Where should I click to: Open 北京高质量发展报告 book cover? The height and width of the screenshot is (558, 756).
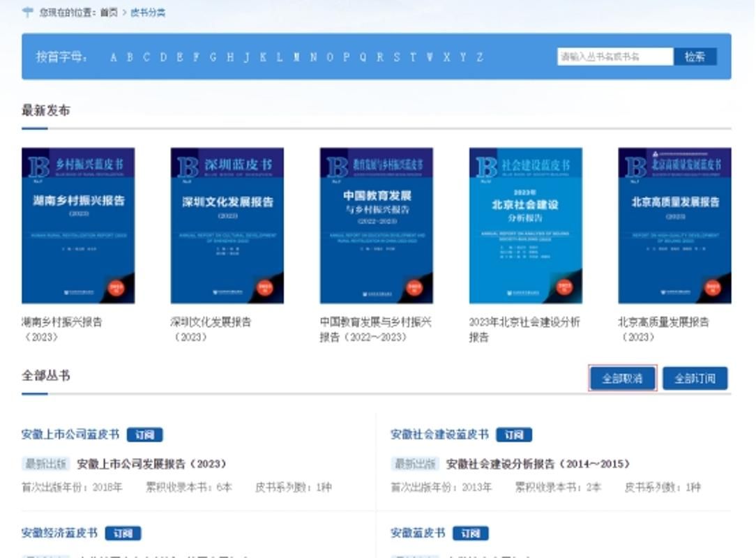pyautogui.click(x=674, y=225)
